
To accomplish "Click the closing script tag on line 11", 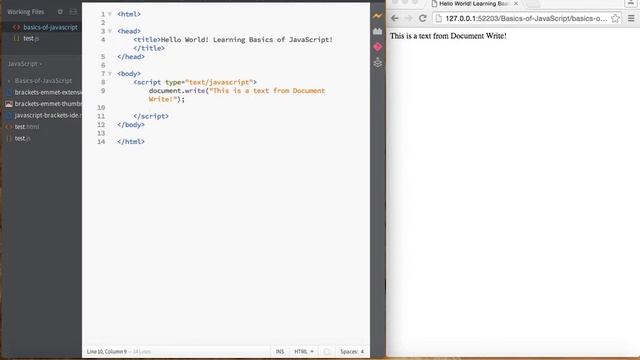I will point(151,116).
